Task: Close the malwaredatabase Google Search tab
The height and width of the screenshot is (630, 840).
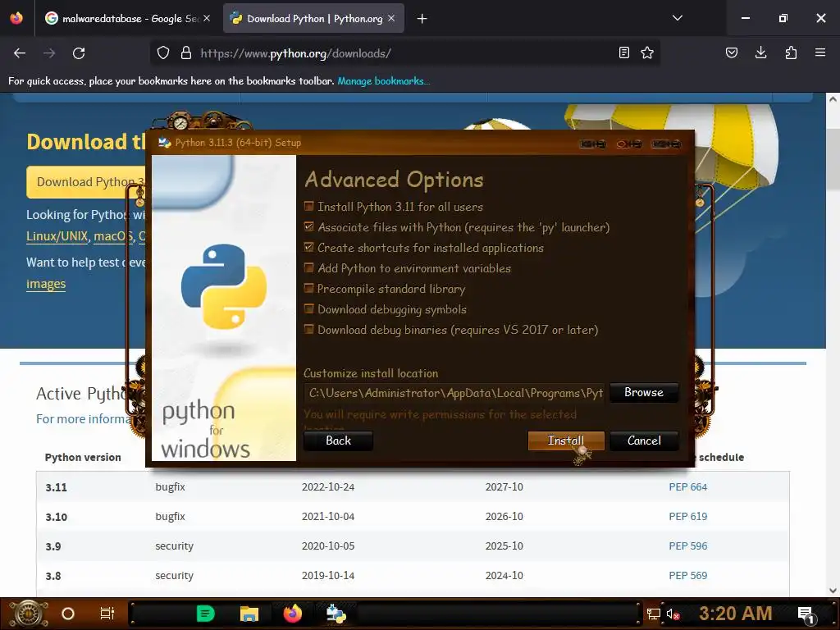Action: coord(207,18)
